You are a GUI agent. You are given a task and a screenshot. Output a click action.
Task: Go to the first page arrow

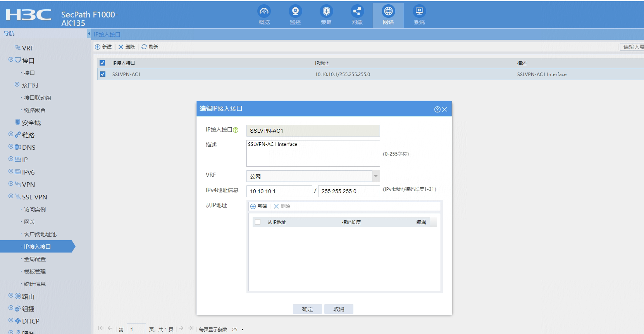pos(101,328)
